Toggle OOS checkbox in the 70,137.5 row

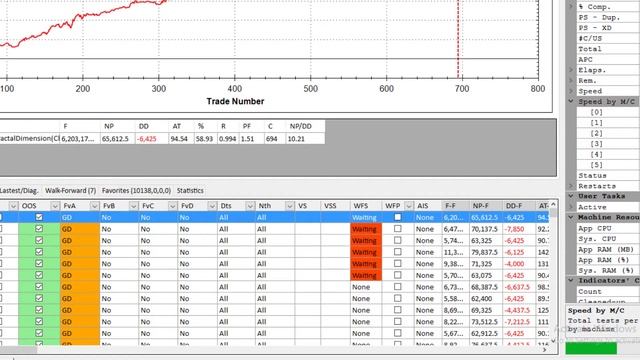[x=39, y=229]
